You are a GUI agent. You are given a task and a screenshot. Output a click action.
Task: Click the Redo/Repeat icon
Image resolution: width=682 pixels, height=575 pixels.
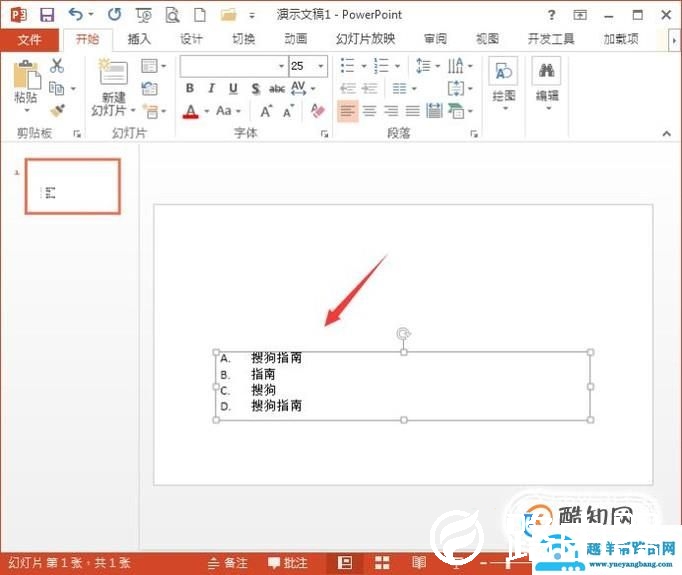[115, 15]
